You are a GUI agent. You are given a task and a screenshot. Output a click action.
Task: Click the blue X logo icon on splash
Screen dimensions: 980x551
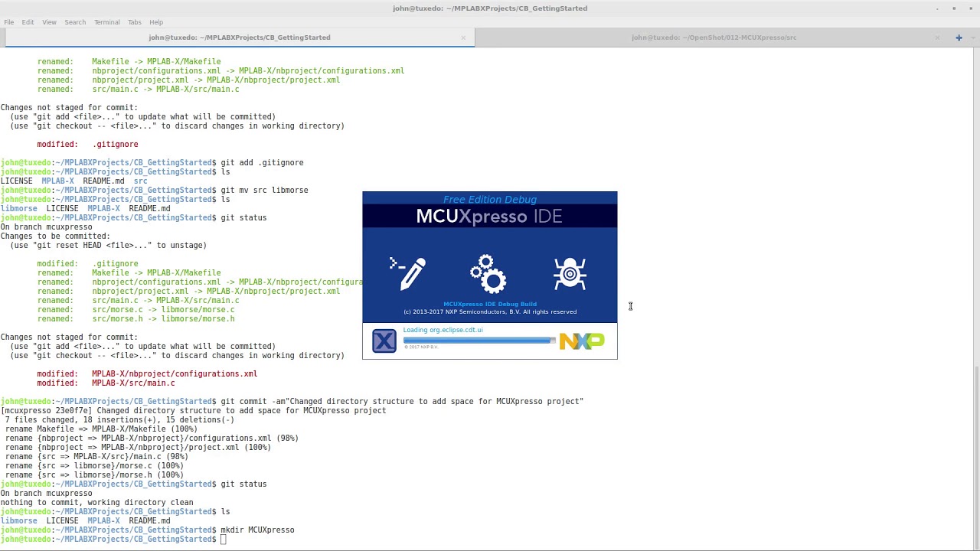[384, 341]
